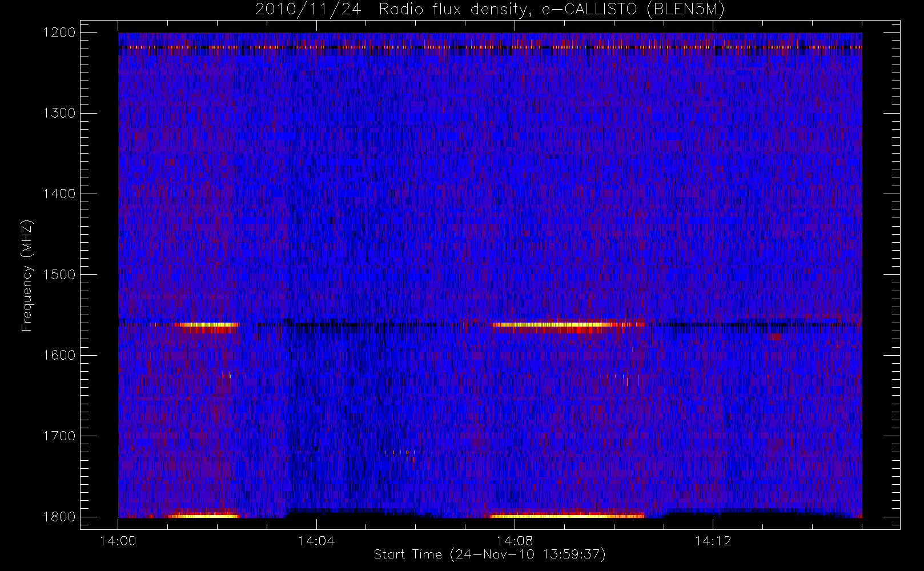Click the 1300 frequency tick label

[x=59, y=113]
